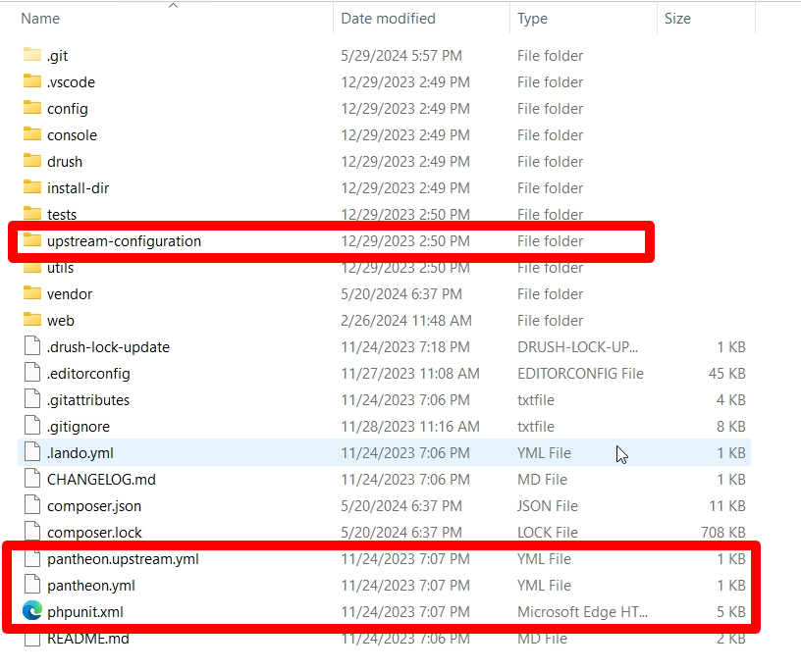Sort by the Type column header
Viewport: 801px width, 672px height.
pyautogui.click(x=532, y=19)
